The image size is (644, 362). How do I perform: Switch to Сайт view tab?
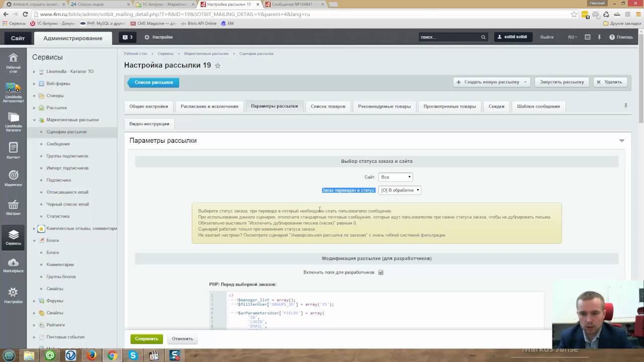18,38
